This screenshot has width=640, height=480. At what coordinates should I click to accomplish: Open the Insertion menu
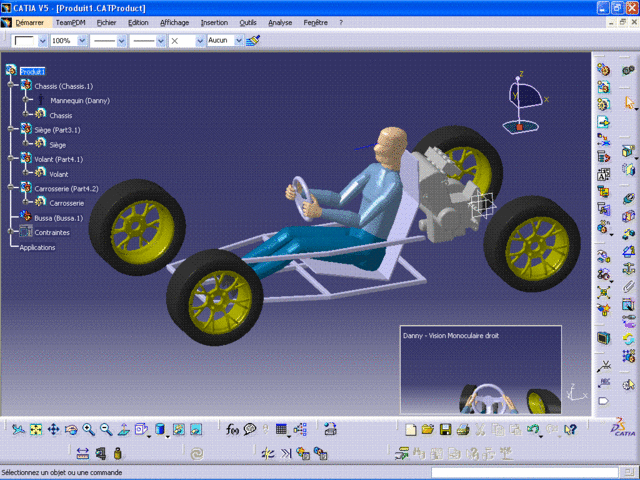click(x=213, y=21)
